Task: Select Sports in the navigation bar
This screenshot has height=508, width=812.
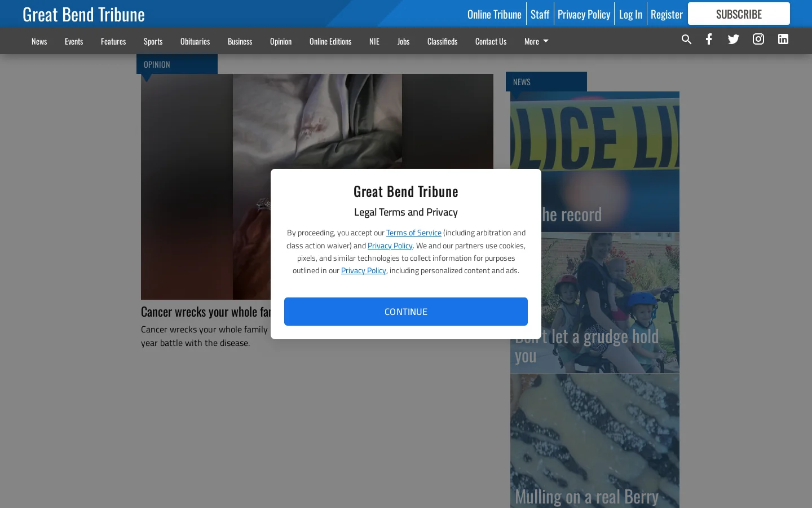Action: click(153, 41)
